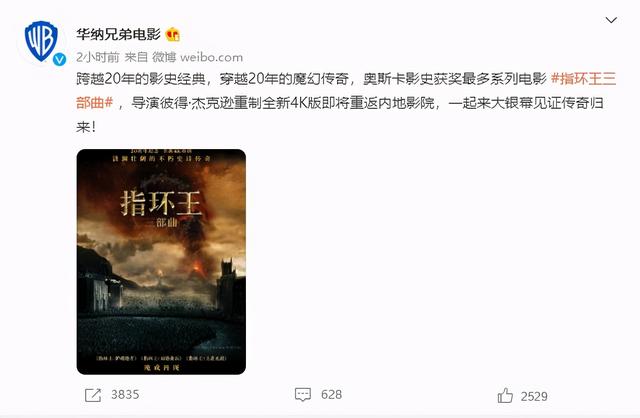Image resolution: width=640 pixels, height=418 pixels.
Task: Click the 微博 source label
Action: click(164, 57)
